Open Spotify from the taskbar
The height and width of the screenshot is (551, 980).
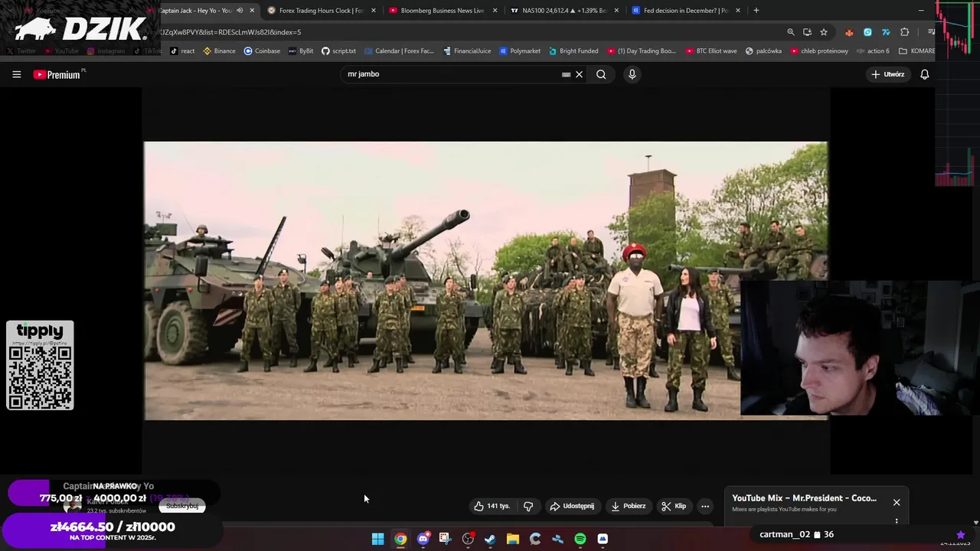580,539
